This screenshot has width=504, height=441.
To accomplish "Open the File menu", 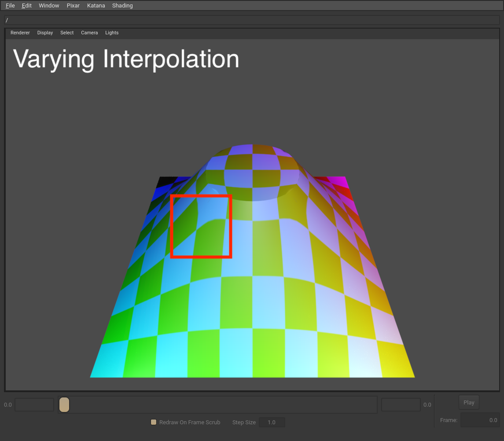I will [x=10, y=5].
